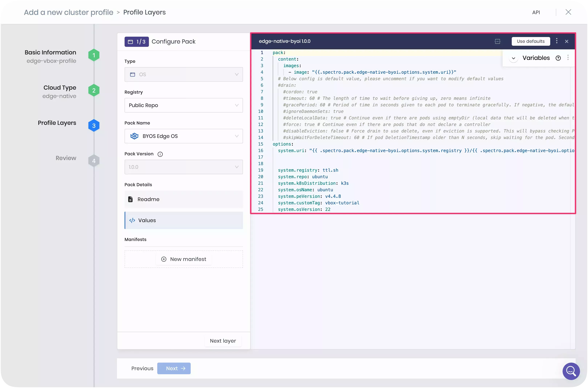
Task: Add a New manifest
Action: coord(184,259)
